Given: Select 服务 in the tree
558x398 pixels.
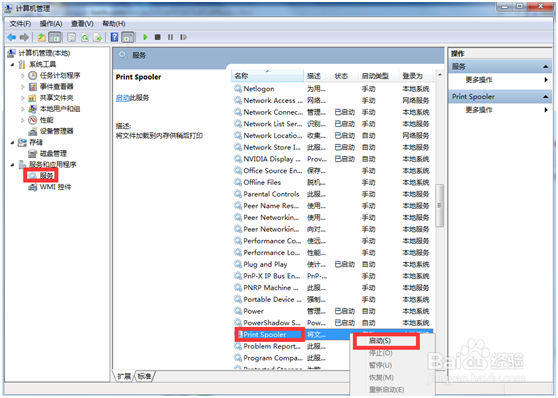Looking at the screenshot, I should pyautogui.click(x=46, y=176).
